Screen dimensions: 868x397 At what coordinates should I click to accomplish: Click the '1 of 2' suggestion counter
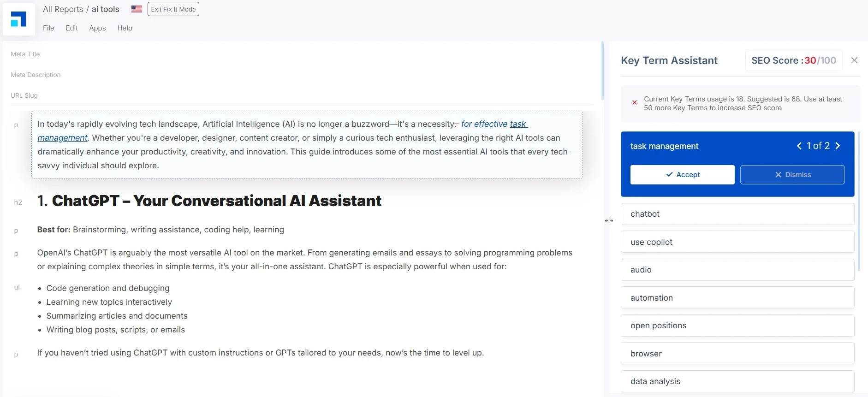pyautogui.click(x=818, y=146)
